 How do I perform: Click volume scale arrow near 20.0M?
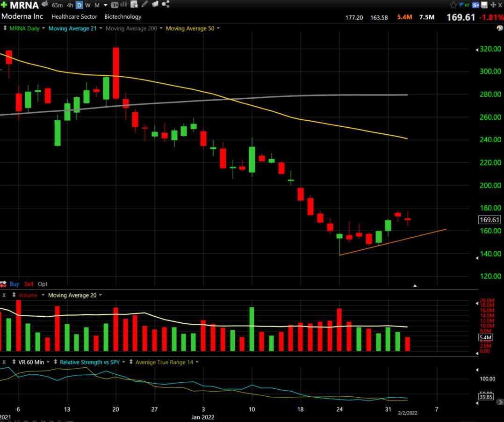(x=477, y=303)
